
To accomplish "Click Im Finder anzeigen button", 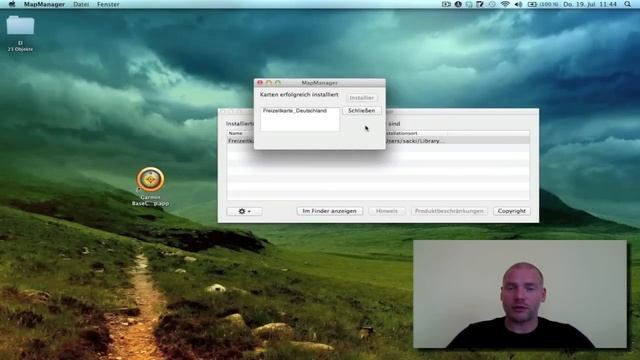I will pyautogui.click(x=330, y=211).
